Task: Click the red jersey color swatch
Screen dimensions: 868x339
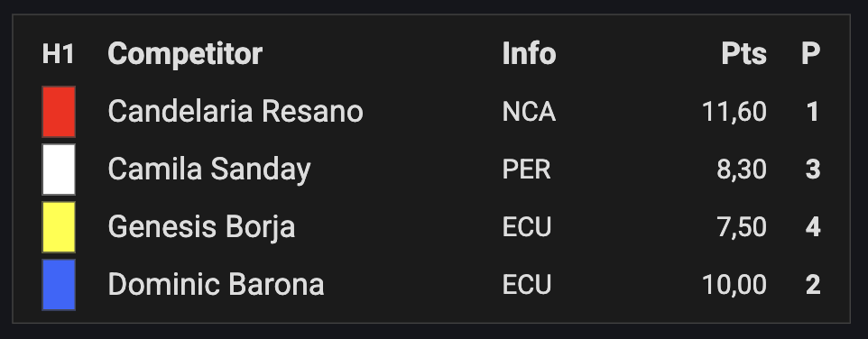Action: [x=59, y=112]
